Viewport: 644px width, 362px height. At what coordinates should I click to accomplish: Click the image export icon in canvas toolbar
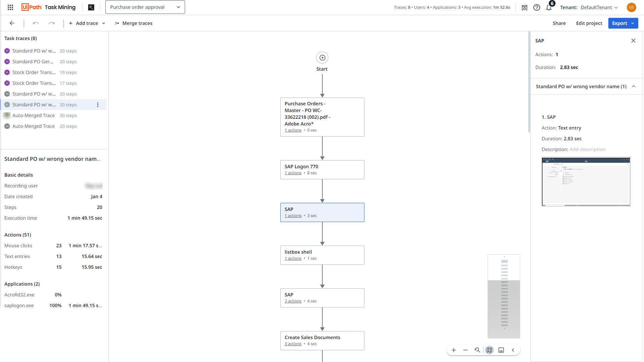point(501,350)
